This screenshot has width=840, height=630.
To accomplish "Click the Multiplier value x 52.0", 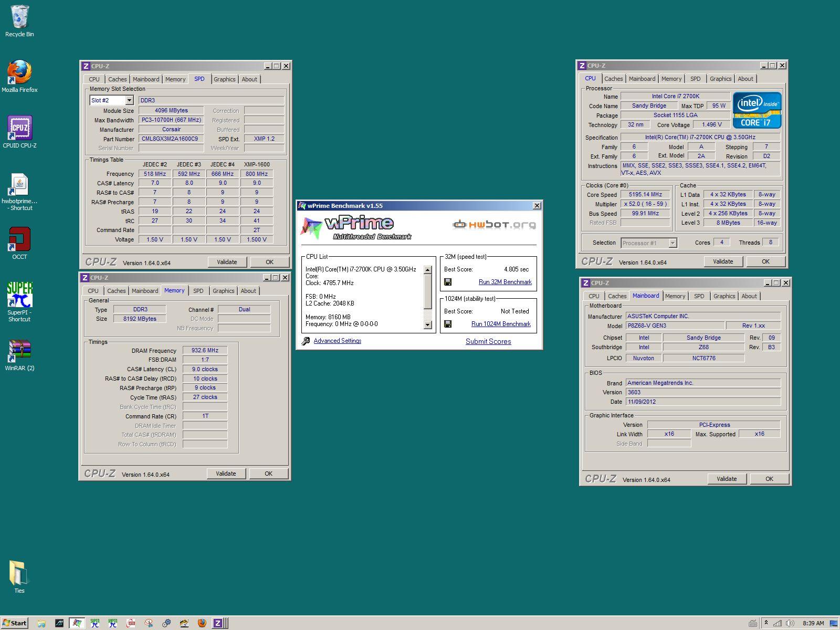I will coord(645,204).
